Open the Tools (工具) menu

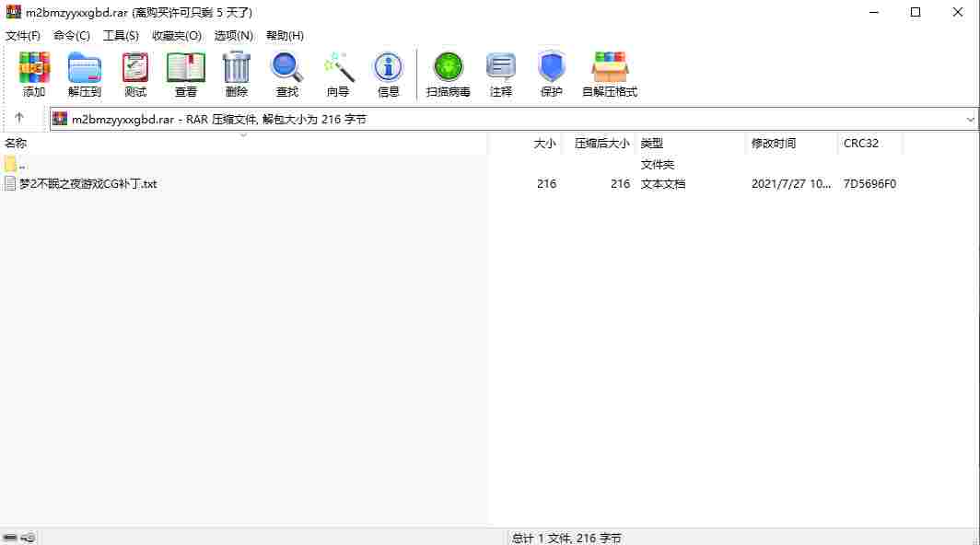[121, 36]
